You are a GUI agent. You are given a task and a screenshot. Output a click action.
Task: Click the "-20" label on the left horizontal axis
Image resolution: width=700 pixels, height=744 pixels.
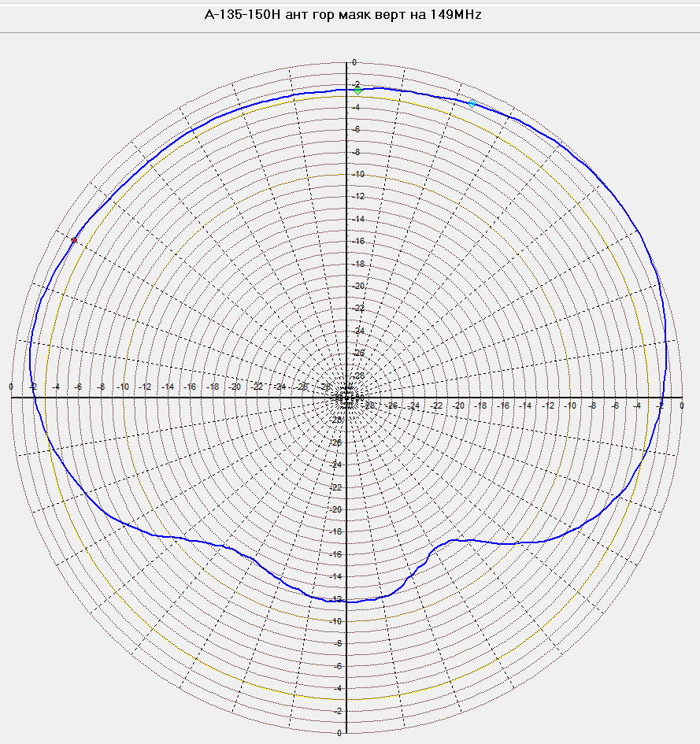pyautogui.click(x=235, y=387)
